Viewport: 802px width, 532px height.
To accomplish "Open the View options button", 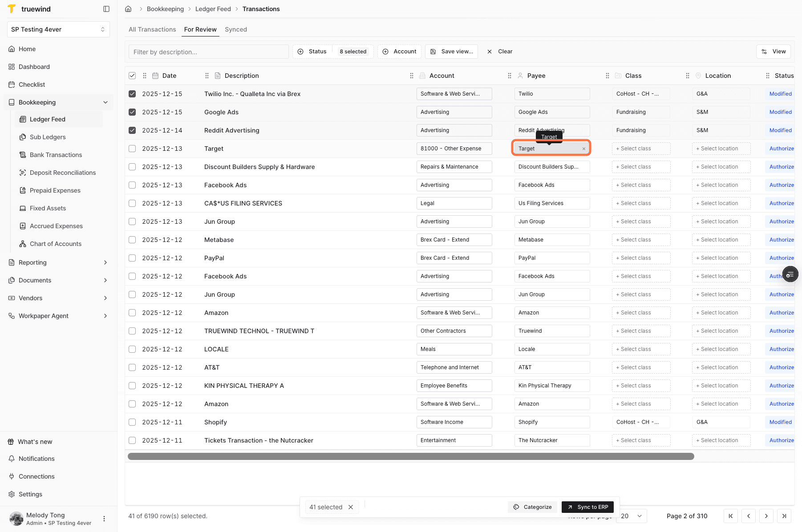I will tap(774, 52).
